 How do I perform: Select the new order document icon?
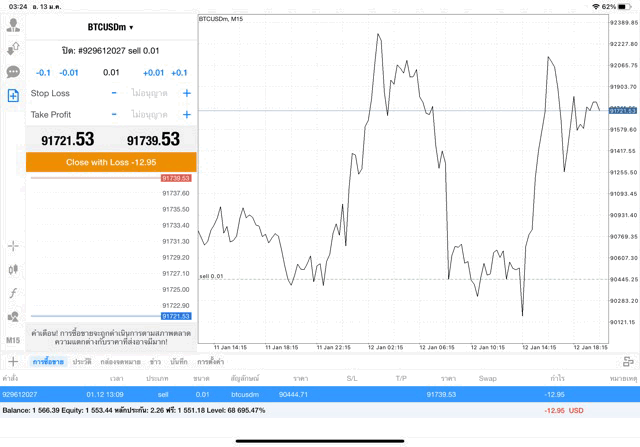pos(13,96)
